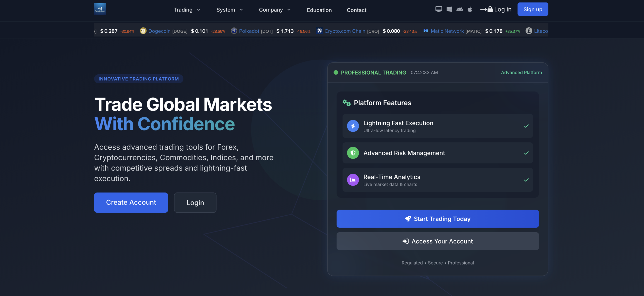Click the Android download icon

click(460, 9)
